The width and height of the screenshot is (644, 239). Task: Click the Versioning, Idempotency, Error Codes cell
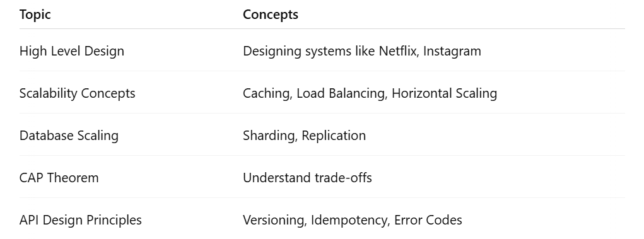click(x=353, y=220)
